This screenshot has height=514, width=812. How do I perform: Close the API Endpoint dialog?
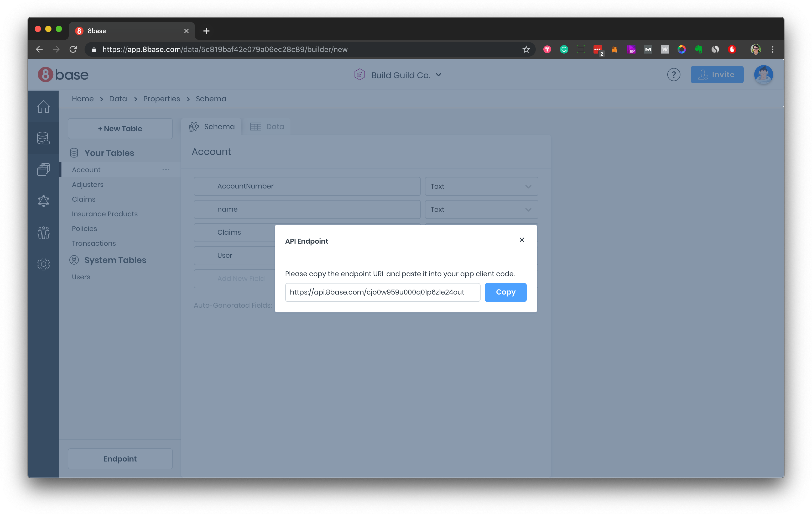522,240
